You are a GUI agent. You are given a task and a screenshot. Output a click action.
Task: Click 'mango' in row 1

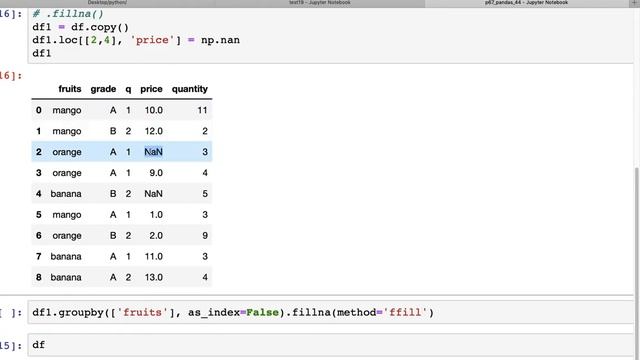pyautogui.click(x=67, y=131)
